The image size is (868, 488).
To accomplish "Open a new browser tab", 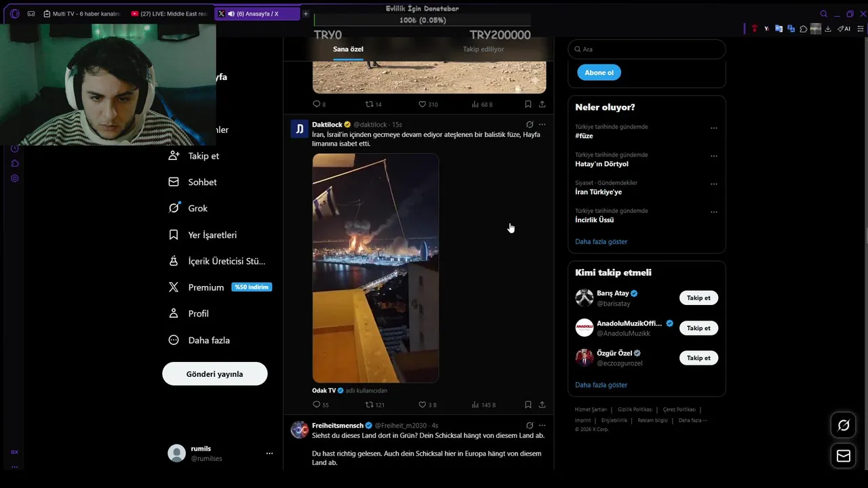I will (x=306, y=14).
